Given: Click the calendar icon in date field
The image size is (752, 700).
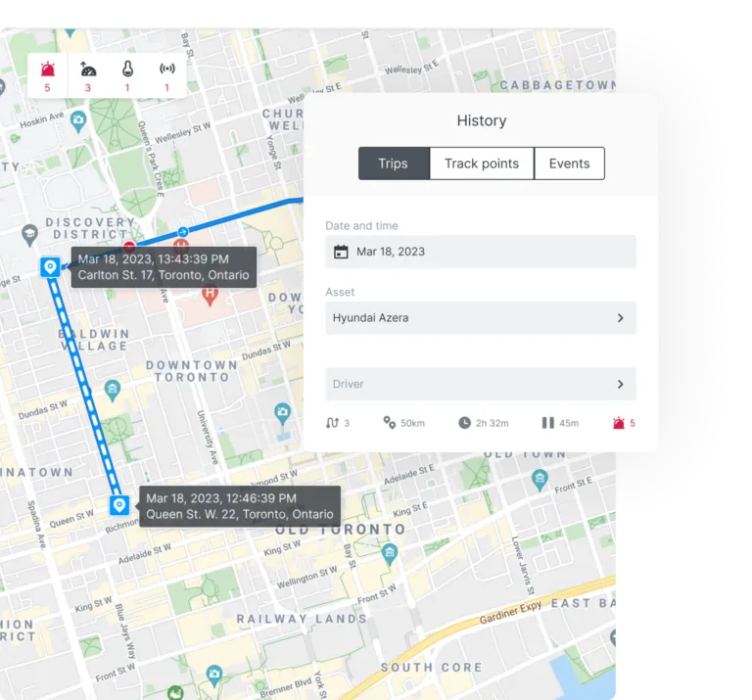Looking at the screenshot, I should pos(341,252).
